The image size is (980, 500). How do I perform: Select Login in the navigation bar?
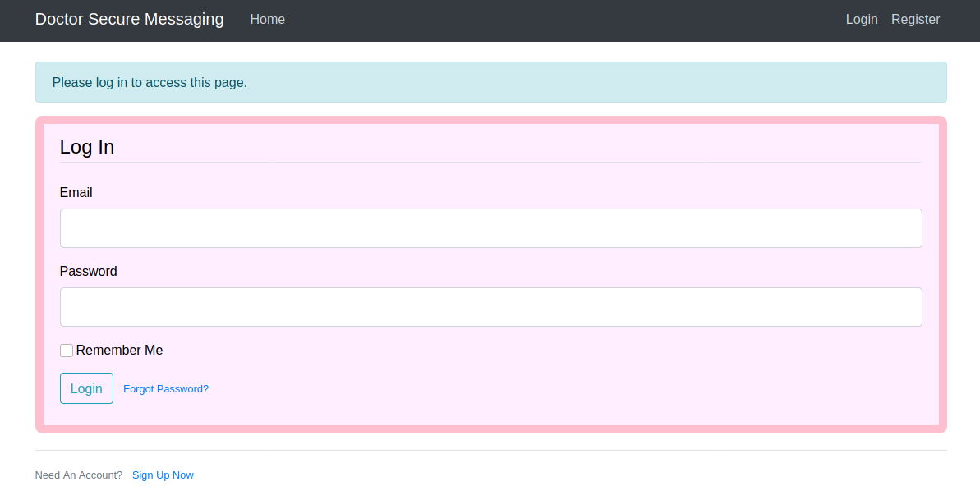862,19
